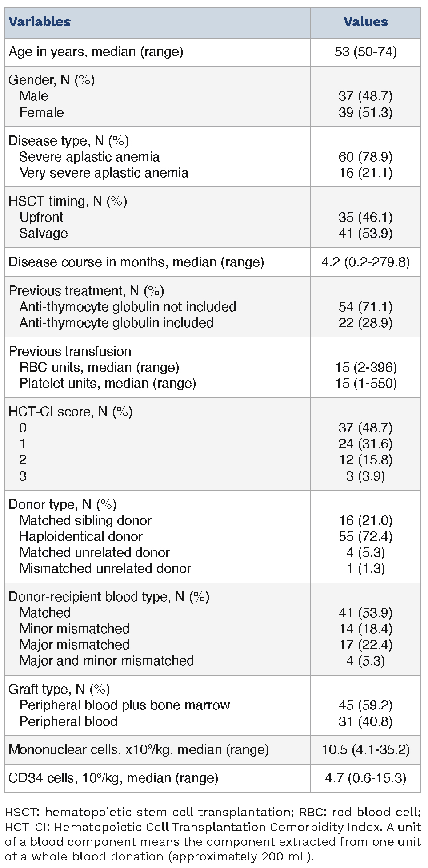Image resolution: width=428 pixels, height=868 pixels.
Task: Select the Peripheral blood plus bone marrow label
Action: [x=124, y=705]
